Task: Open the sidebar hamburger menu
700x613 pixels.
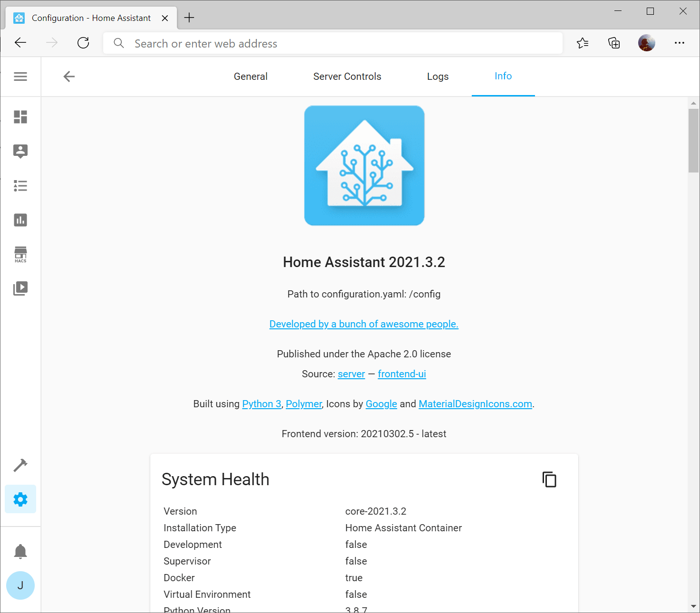Action: 20,76
